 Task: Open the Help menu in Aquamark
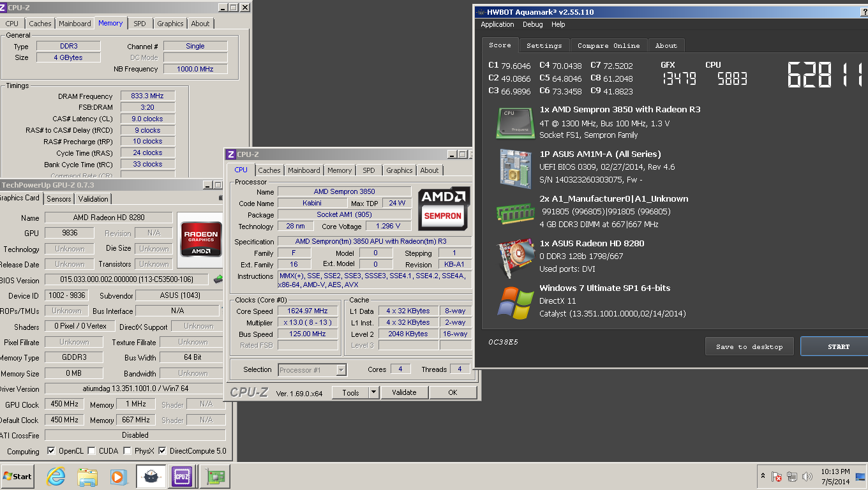pyautogui.click(x=558, y=24)
